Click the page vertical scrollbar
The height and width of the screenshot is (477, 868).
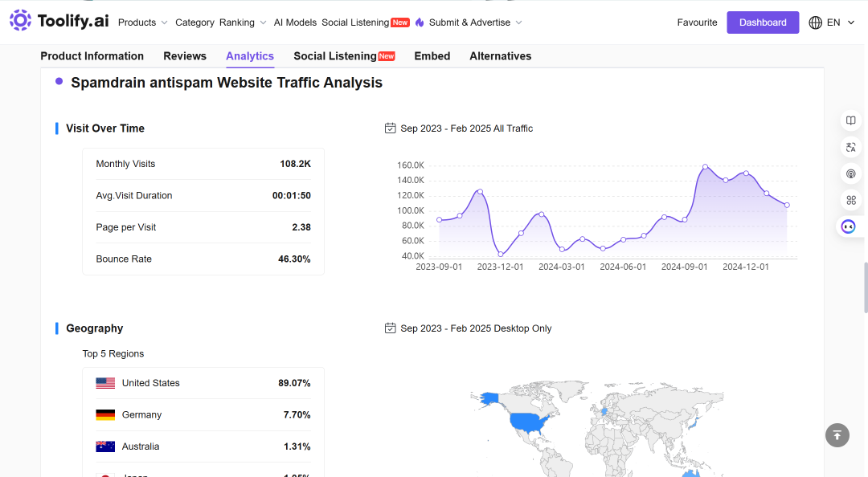[x=865, y=287]
